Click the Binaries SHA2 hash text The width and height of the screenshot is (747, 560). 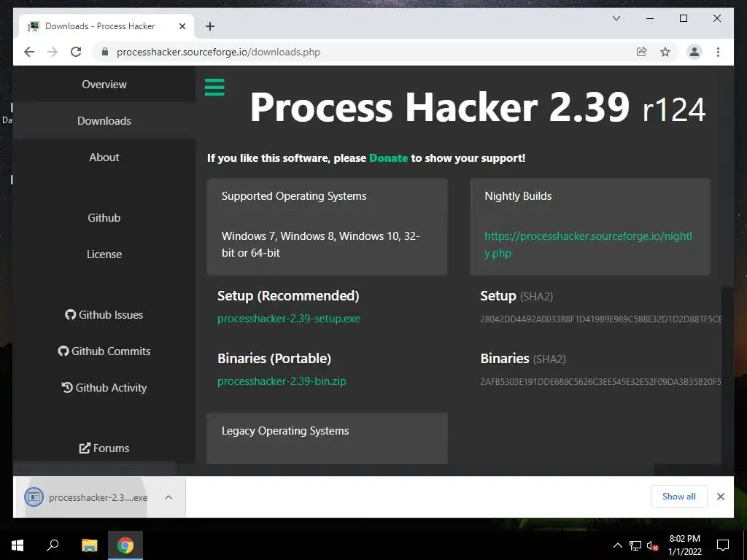coord(601,382)
